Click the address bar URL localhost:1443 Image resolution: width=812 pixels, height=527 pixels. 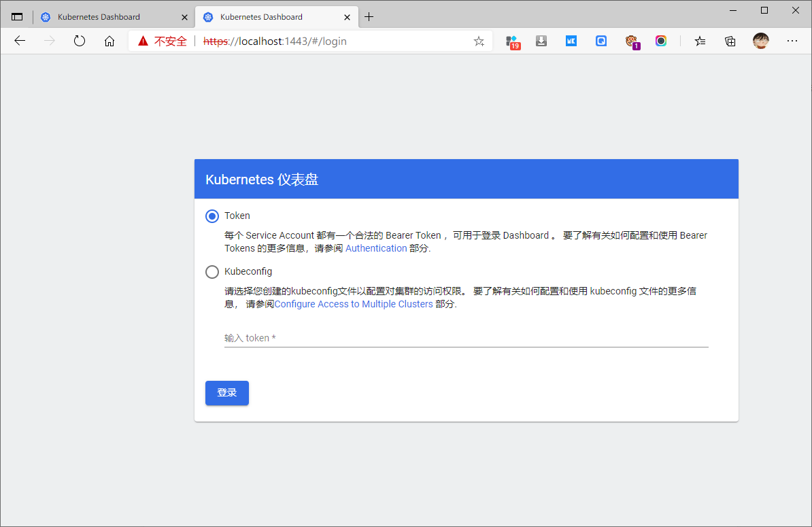coord(275,41)
